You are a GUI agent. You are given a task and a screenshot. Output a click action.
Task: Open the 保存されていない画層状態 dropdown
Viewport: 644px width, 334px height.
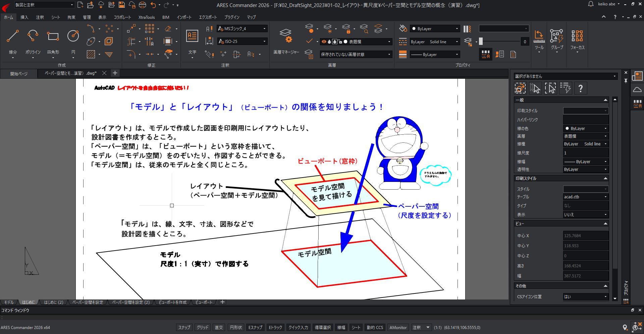coord(356,54)
